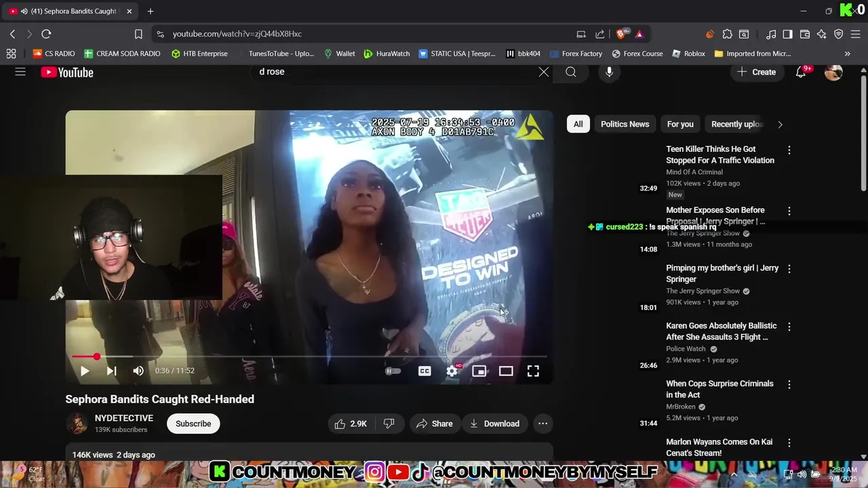Click the Share button under the video
868x488 pixels.
(434, 424)
